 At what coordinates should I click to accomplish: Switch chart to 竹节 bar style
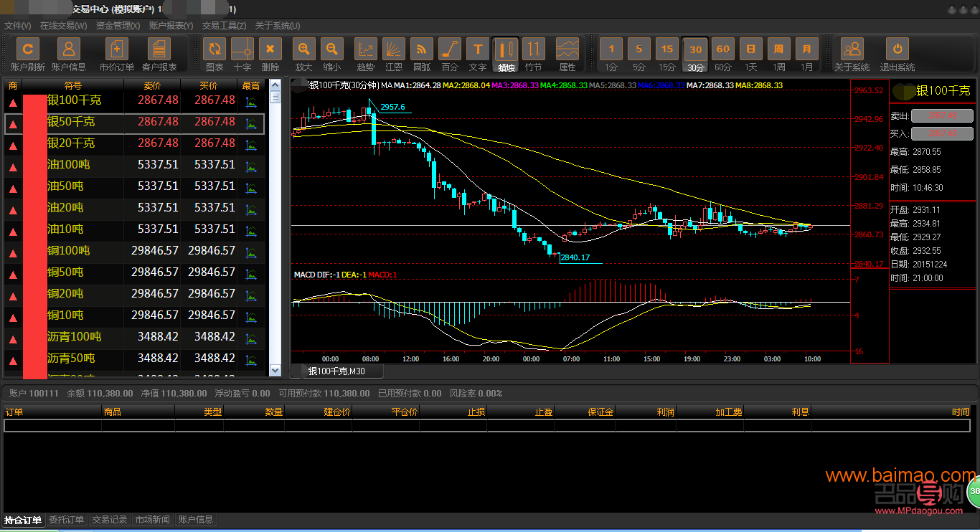533,49
